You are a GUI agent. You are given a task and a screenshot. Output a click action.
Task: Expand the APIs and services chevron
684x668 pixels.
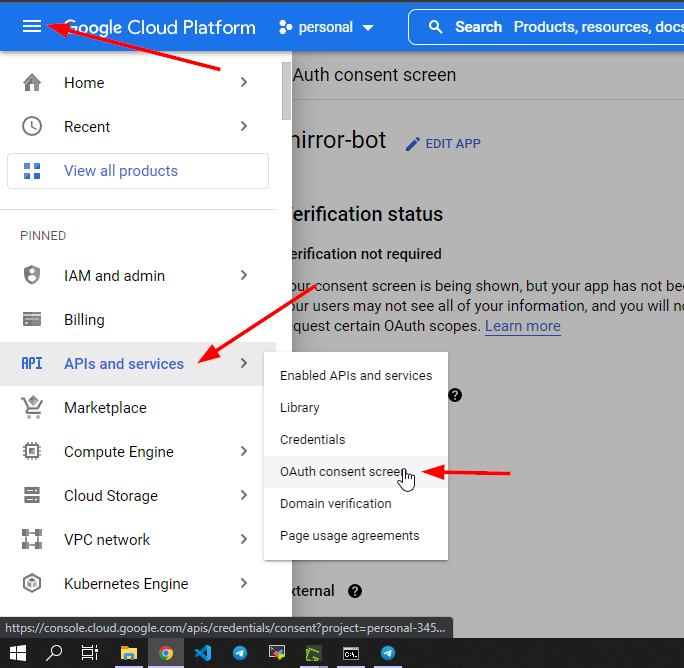[244, 363]
